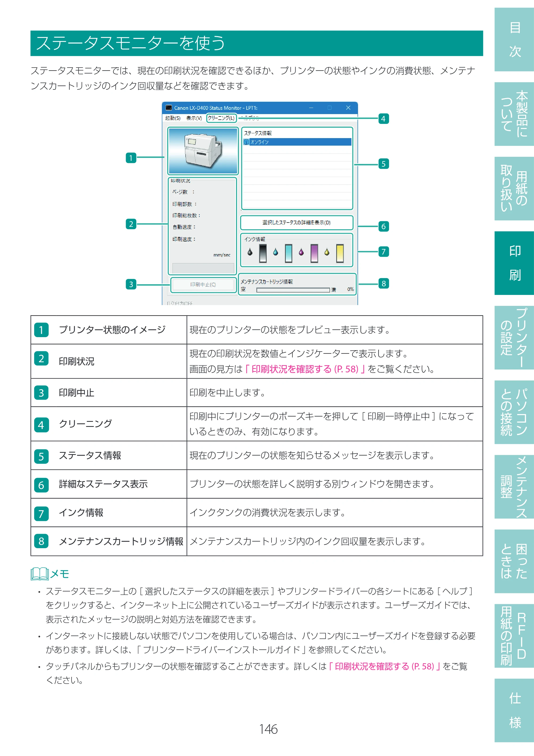Minimize the Status Monitor window
This screenshot has height=756, width=534.
click(311, 108)
